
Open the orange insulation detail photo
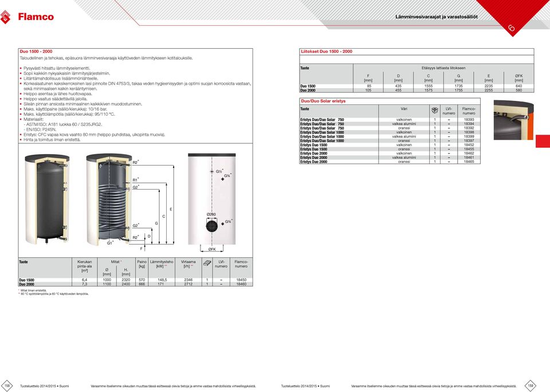(513, 120)
